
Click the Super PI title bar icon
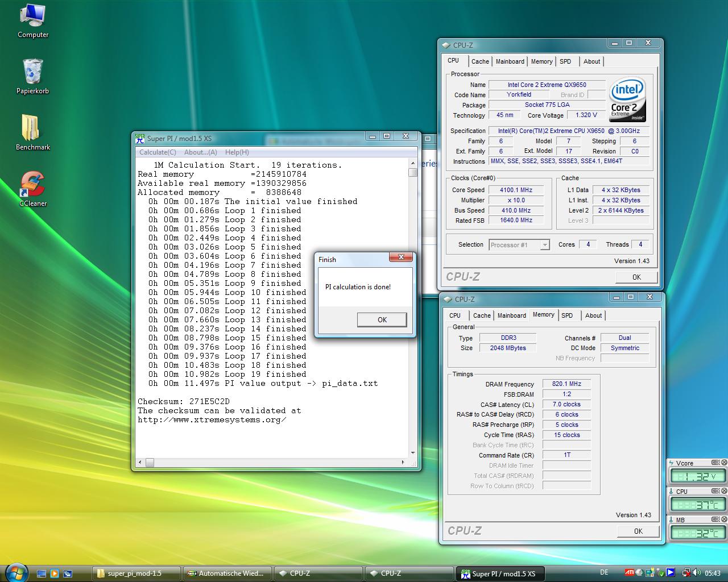140,138
